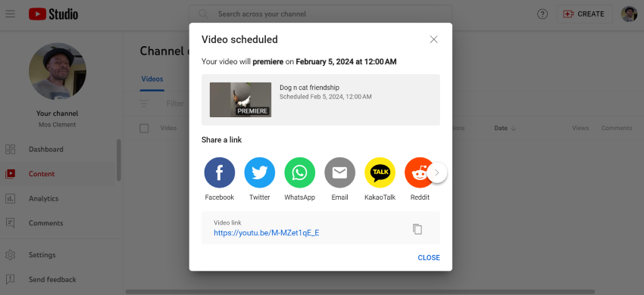This screenshot has width=644, height=295.
Task: Share the video on KakaoTalk
Action: [380, 172]
